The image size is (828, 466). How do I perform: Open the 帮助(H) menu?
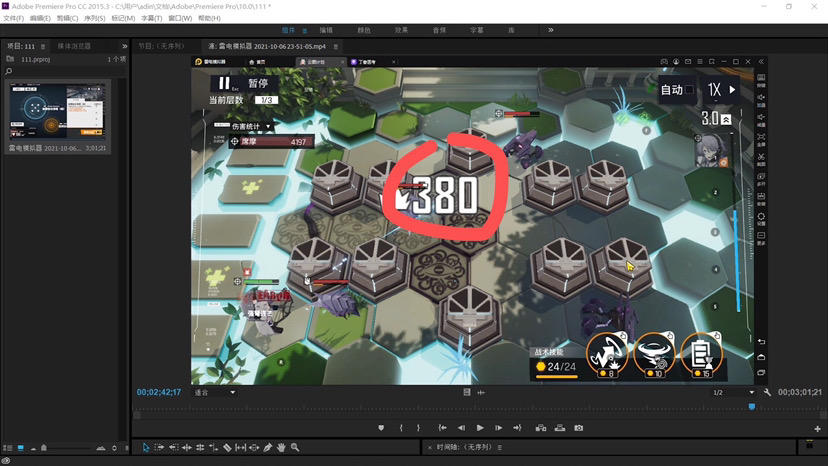[x=209, y=18]
